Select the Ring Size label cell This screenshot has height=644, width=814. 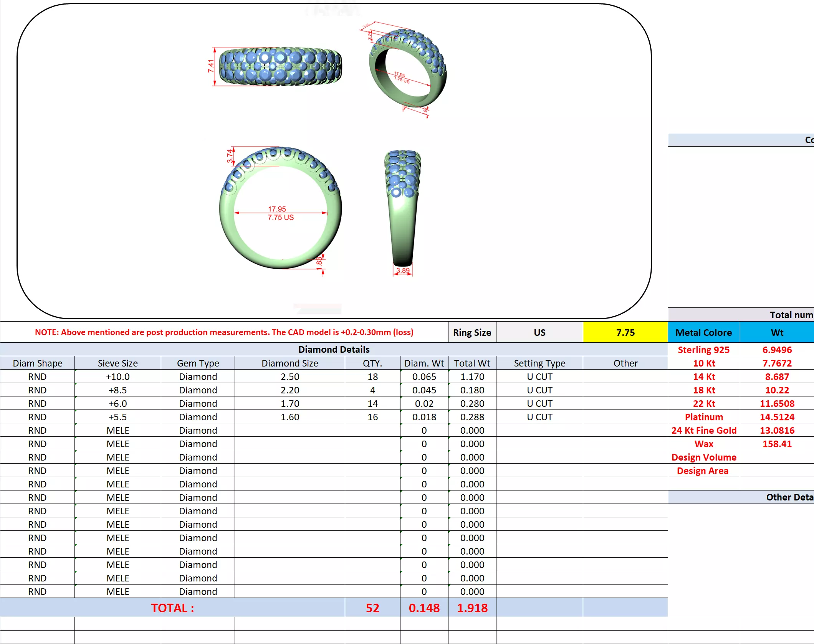[x=472, y=332]
